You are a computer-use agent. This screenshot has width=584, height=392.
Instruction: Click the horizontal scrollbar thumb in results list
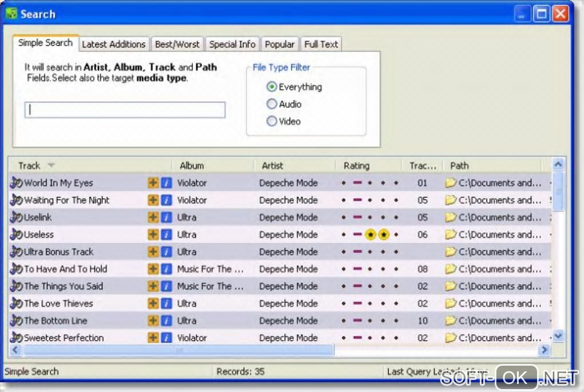point(179,350)
